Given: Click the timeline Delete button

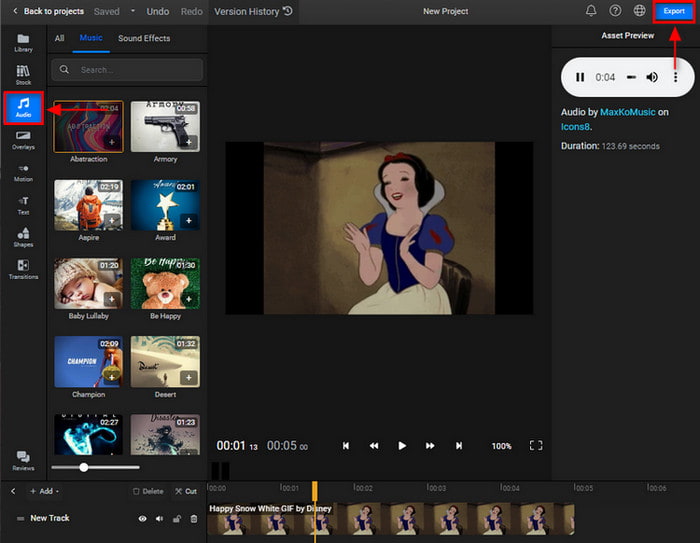Looking at the screenshot, I should tap(148, 491).
